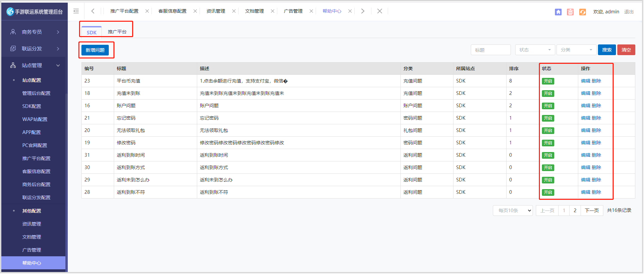Open 管理后台配置 in the sidebar

click(36, 93)
